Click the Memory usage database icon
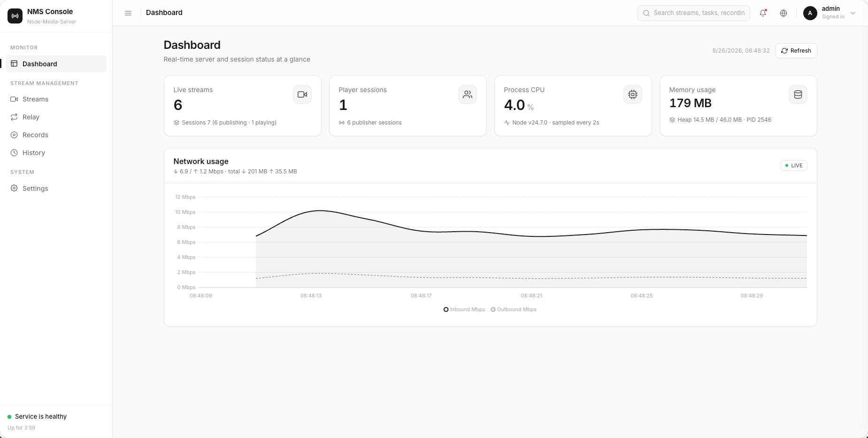Viewport: 868px width, 438px height. [798, 94]
